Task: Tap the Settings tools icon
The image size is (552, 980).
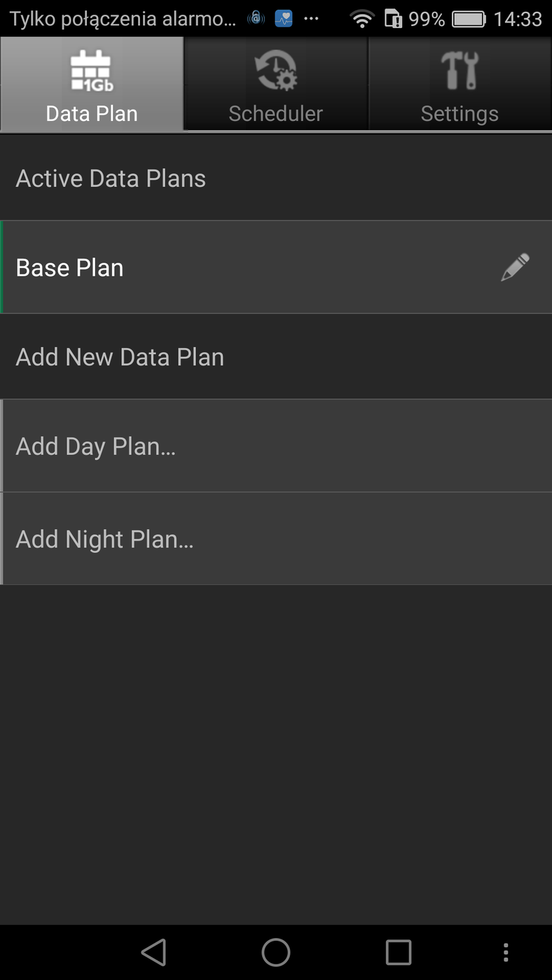Action: click(x=460, y=71)
